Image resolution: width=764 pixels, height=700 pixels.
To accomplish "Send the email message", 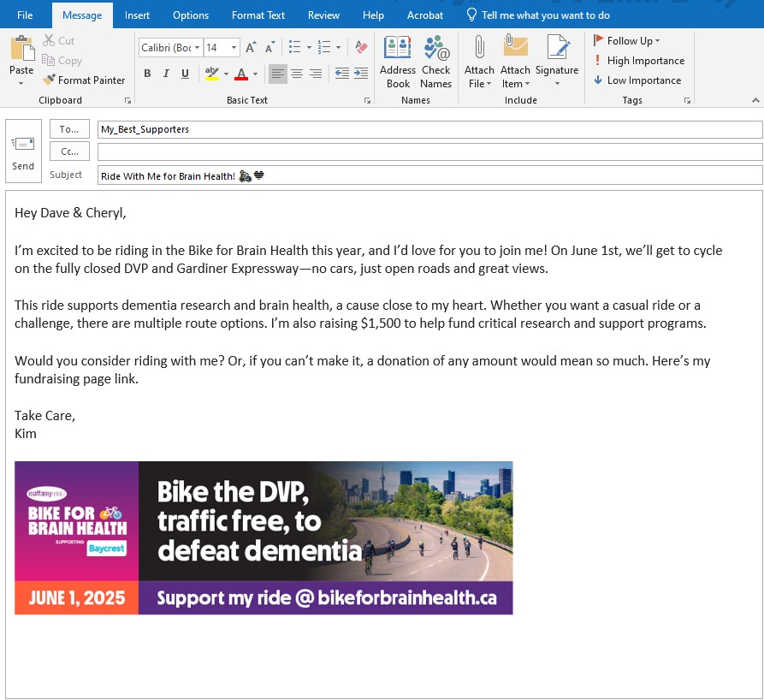I will point(23,151).
